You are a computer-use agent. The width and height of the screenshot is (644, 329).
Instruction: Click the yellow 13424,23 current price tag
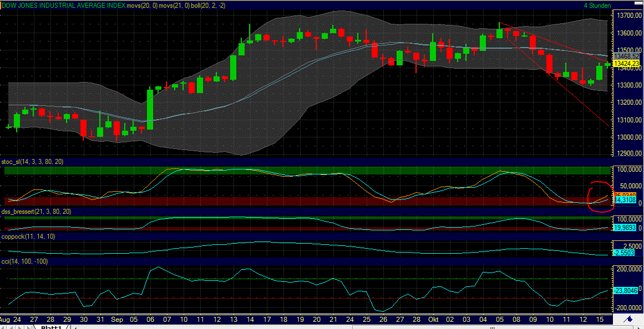[626, 63]
